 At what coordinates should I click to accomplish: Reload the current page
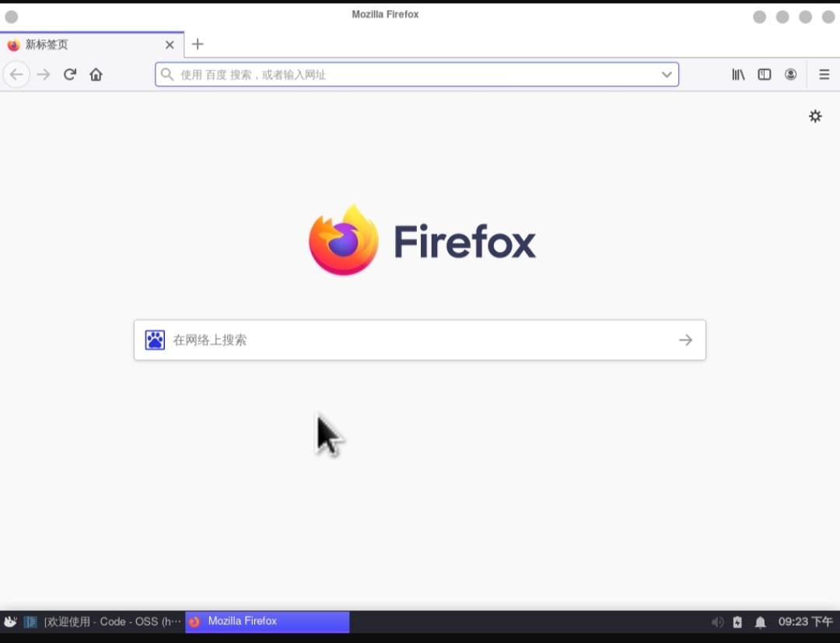(x=70, y=75)
